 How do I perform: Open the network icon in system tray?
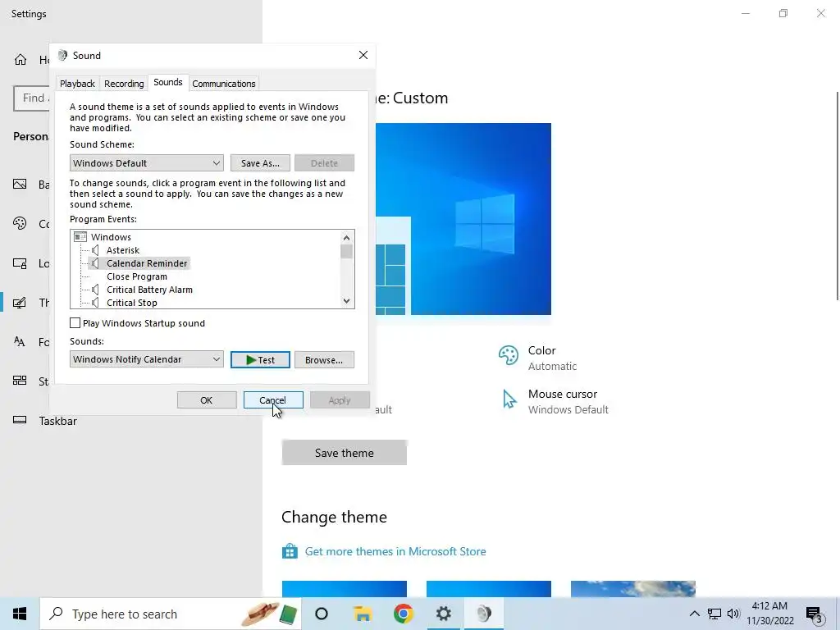[714, 614]
